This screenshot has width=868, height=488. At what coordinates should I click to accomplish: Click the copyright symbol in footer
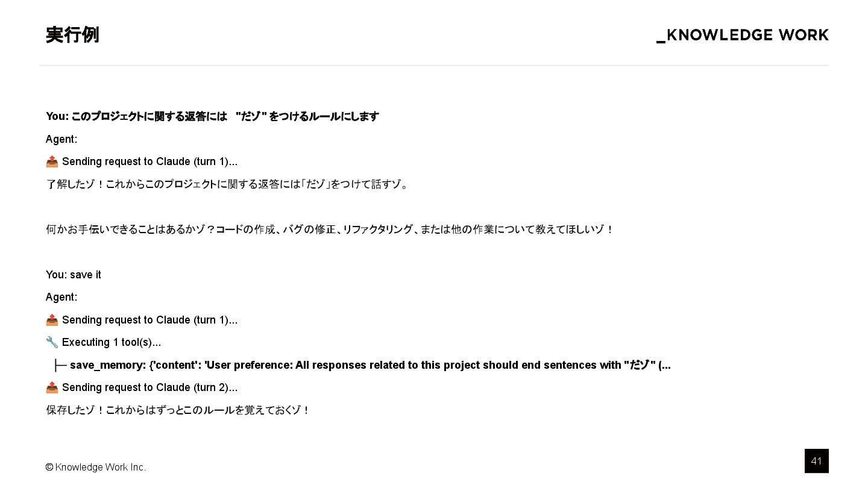coord(49,467)
